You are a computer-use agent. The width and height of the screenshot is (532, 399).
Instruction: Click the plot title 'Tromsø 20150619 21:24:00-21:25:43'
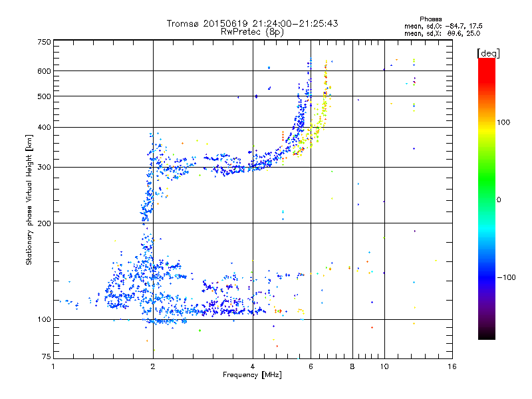252,23
